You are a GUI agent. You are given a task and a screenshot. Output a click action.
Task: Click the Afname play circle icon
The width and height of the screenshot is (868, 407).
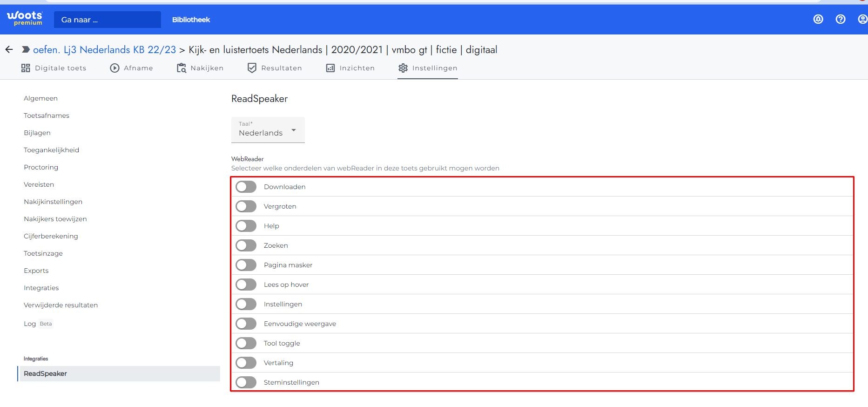[114, 68]
